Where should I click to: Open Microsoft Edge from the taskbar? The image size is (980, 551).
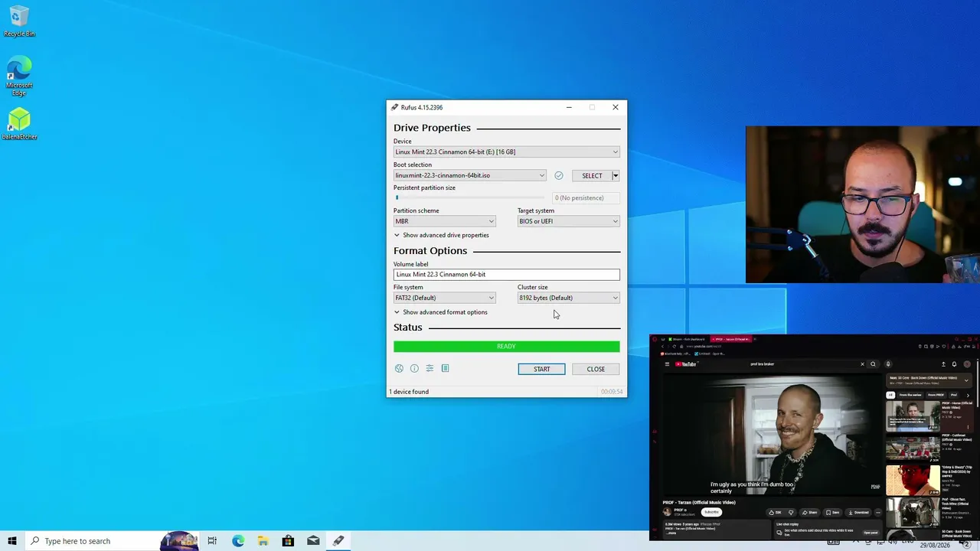[x=238, y=541]
